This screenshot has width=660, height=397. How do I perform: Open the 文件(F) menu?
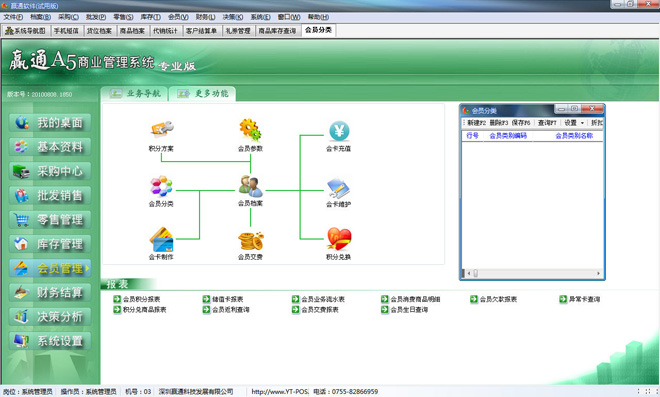coord(13,17)
